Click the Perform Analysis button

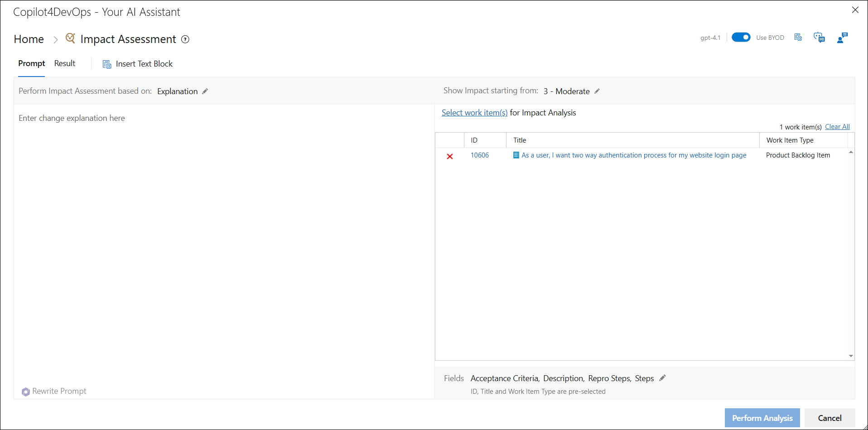pos(762,418)
